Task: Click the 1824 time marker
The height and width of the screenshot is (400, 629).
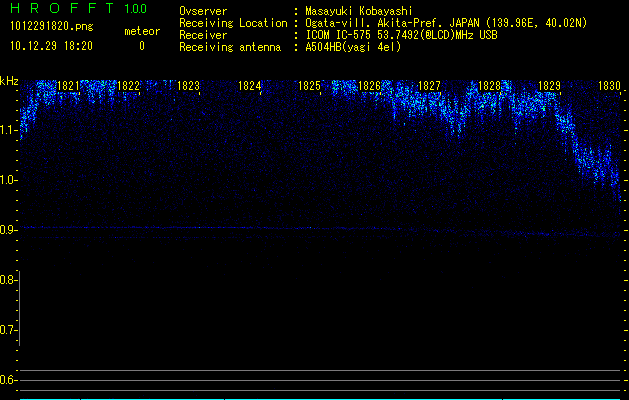Action: [249, 86]
